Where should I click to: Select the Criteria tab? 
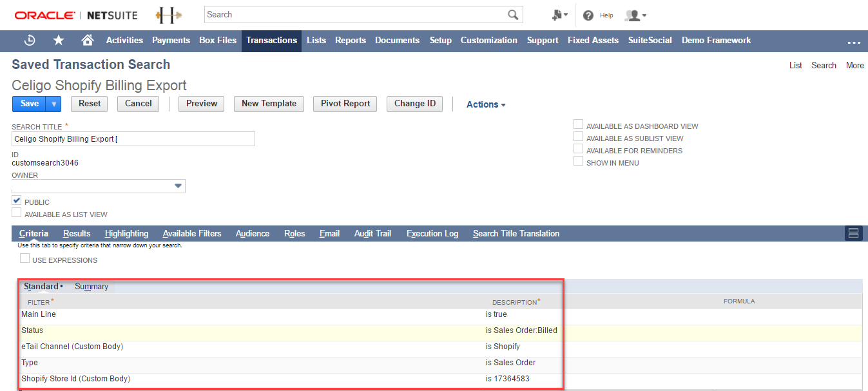click(x=34, y=233)
